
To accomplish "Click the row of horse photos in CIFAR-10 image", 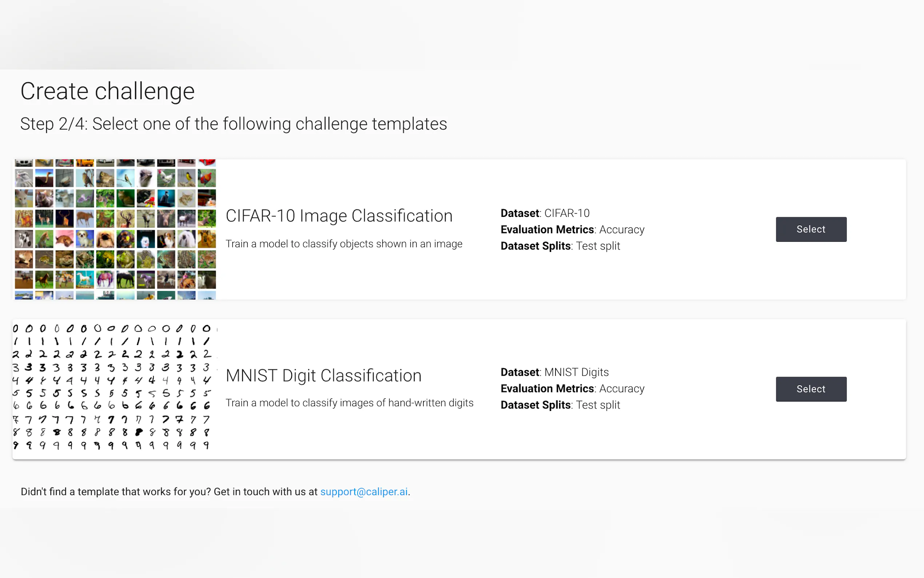I will (115, 280).
